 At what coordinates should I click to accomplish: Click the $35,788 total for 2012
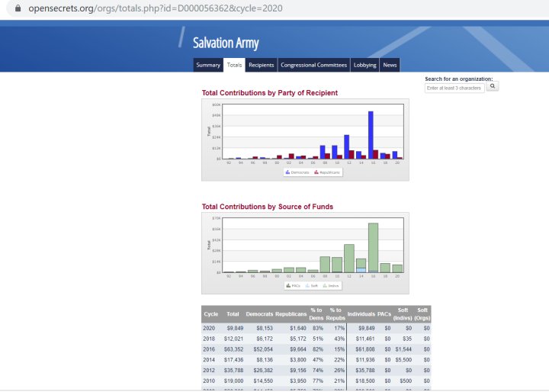(233, 371)
